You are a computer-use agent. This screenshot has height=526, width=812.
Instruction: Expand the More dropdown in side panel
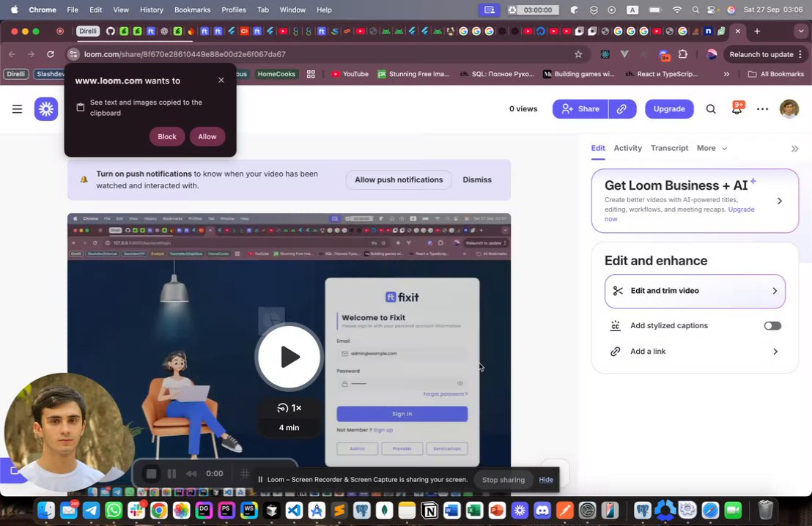pos(712,148)
